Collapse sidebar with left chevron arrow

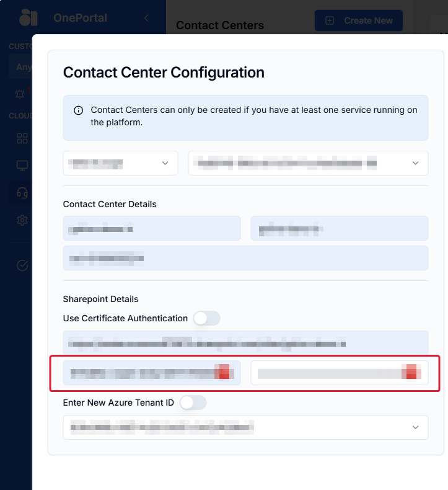[146, 18]
